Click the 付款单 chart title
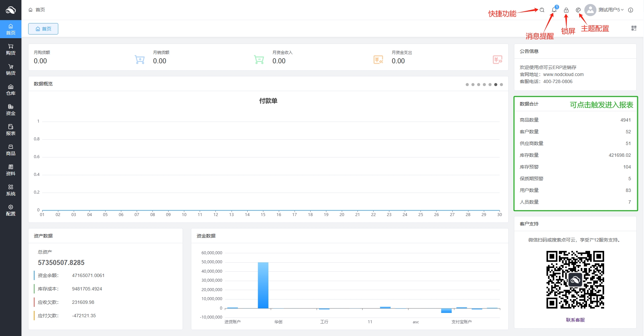 (268, 101)
